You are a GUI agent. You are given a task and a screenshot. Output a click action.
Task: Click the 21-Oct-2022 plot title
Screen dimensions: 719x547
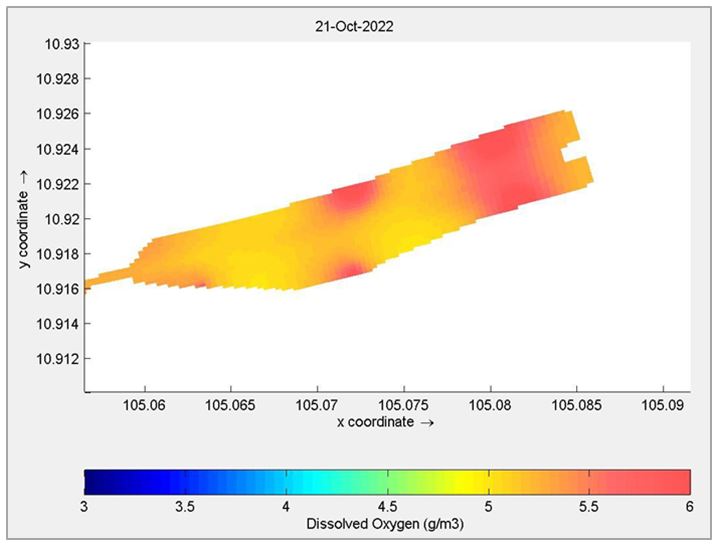point(354,27)
